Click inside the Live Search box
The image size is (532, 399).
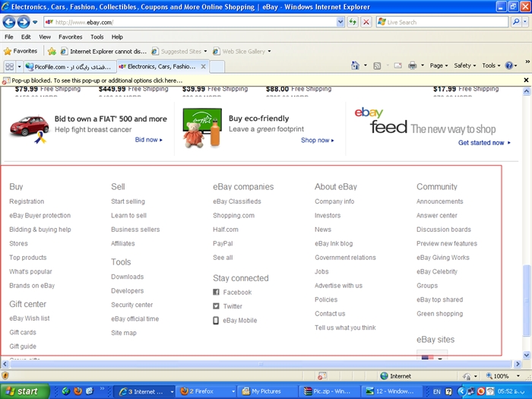(442, 22)
